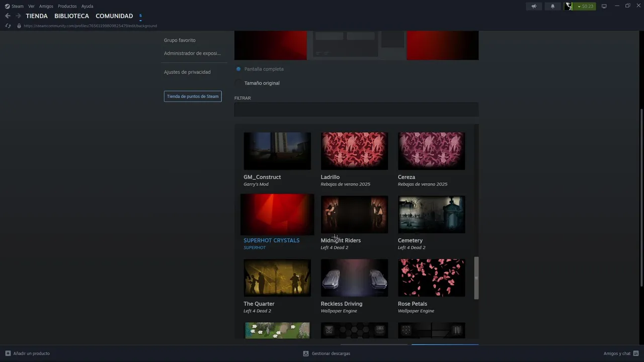Screen dimensions: 644x362
Task: Click Gestionar descargas
Action: 331,353
